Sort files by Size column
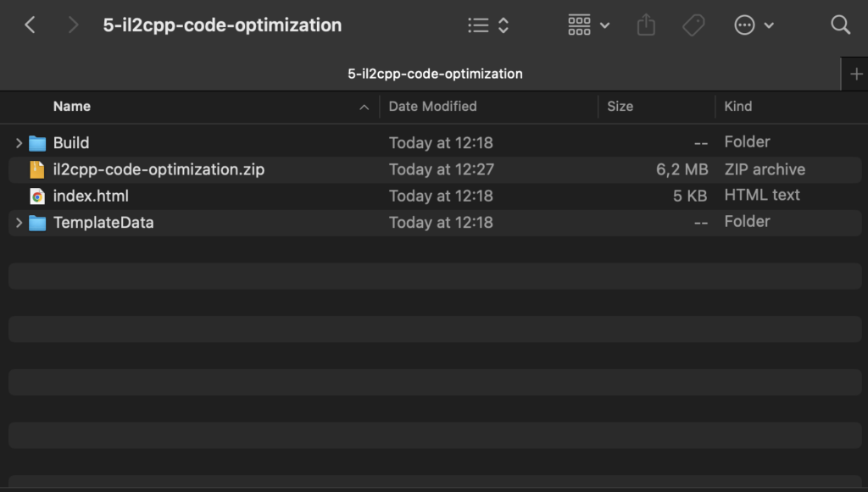 coord(620,107)
